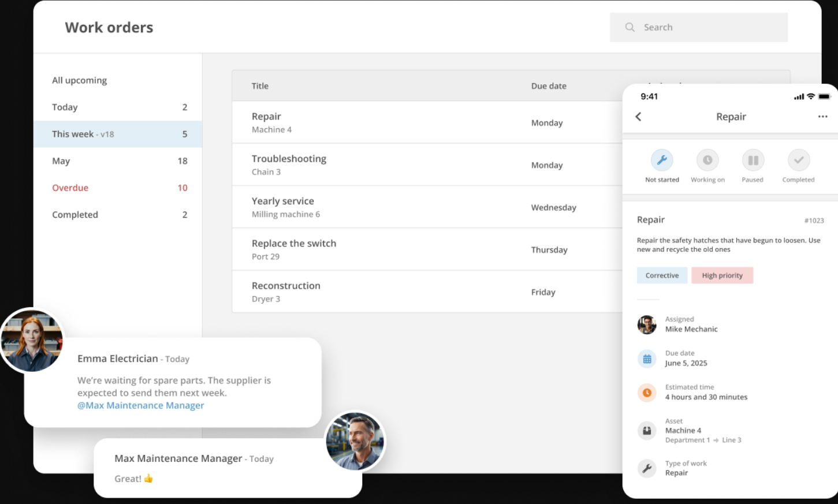
Task: Click the Asset icon for Machine 4
Action: (647, 430)
